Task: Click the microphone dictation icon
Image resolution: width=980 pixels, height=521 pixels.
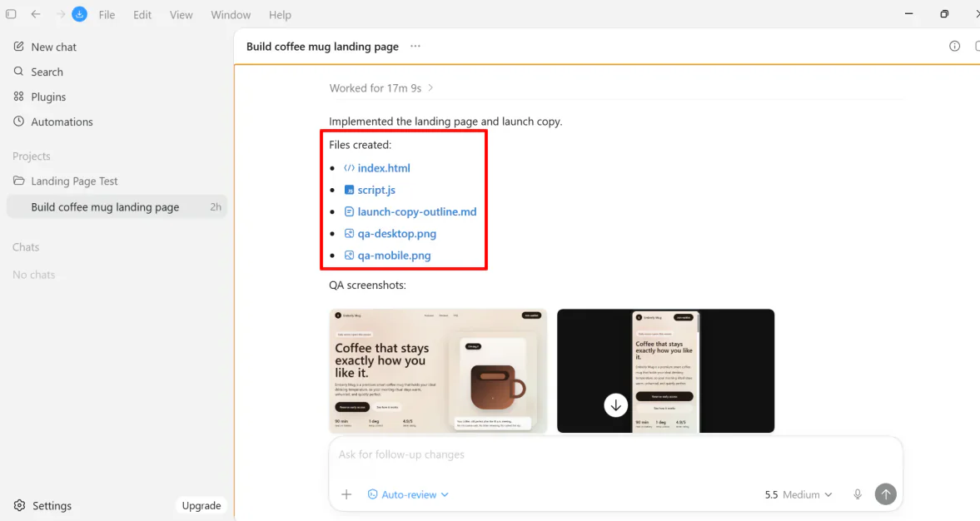Action: tap(858, 494)
